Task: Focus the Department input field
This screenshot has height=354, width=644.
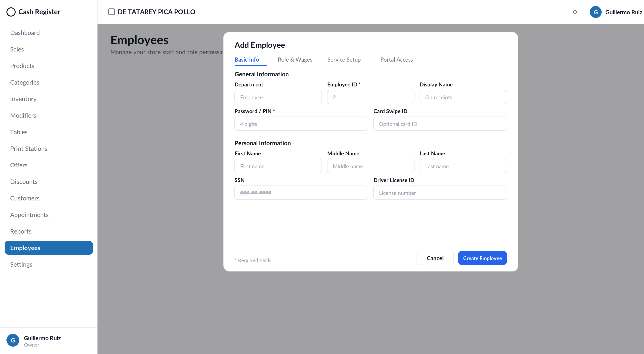Action: click(278, 97)
